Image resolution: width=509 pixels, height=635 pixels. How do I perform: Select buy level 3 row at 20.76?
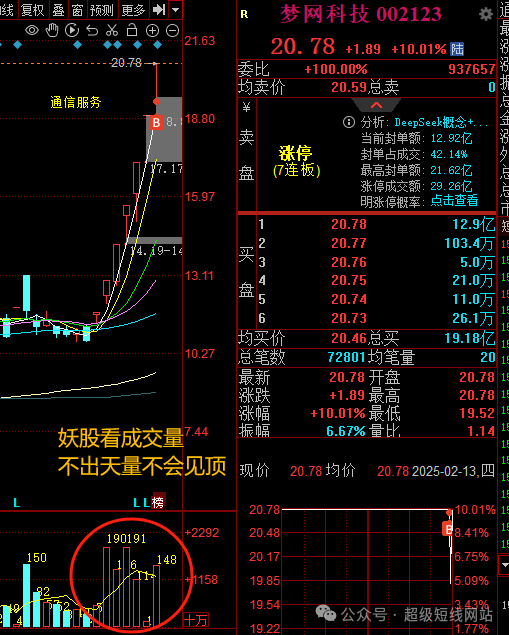[x=376, y=262]
